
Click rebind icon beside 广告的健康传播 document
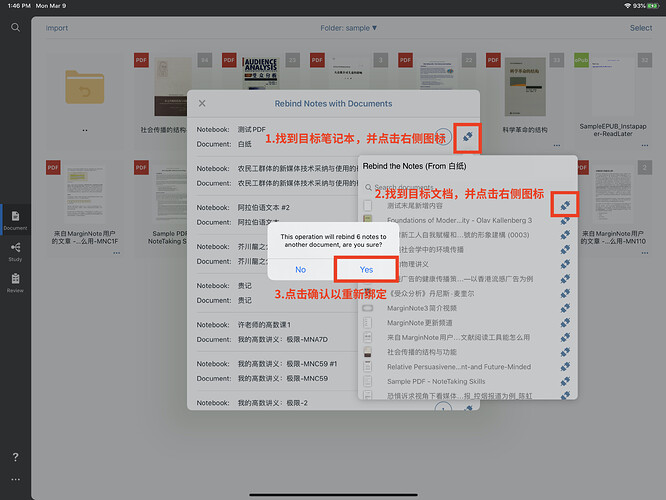(x=565, y=279)
